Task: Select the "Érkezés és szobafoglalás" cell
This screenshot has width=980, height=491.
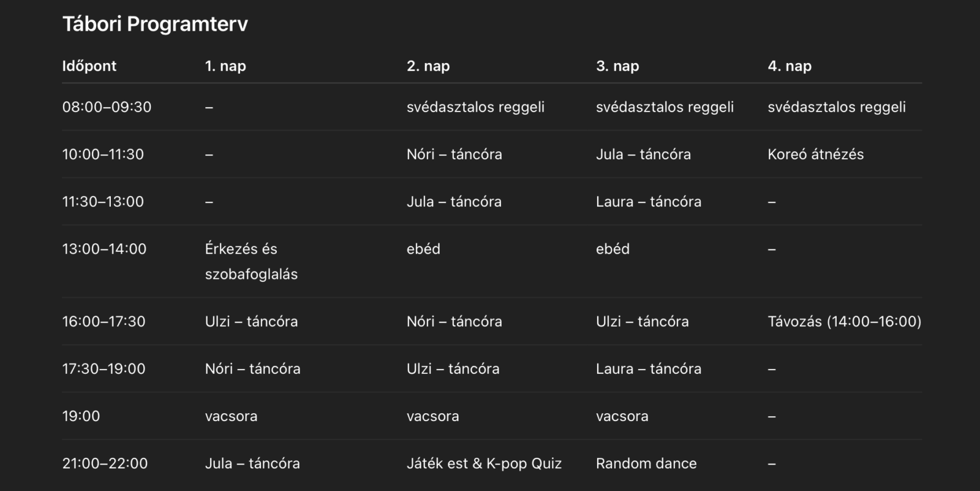Action: (251, 261)
